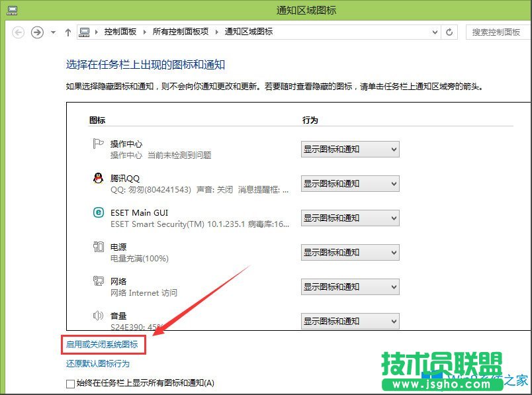Click the refresh icon in address bar

pyautogui.click(x=449, y=32)
